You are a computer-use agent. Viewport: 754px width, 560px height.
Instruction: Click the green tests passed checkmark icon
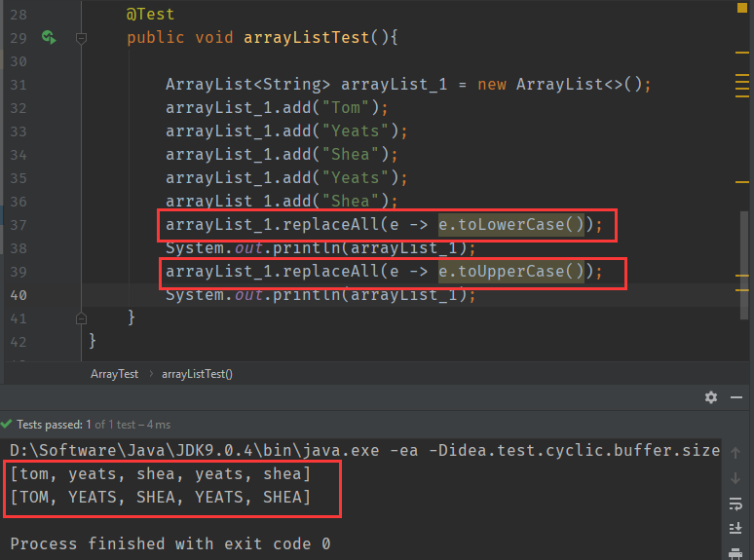pos(6,424)
